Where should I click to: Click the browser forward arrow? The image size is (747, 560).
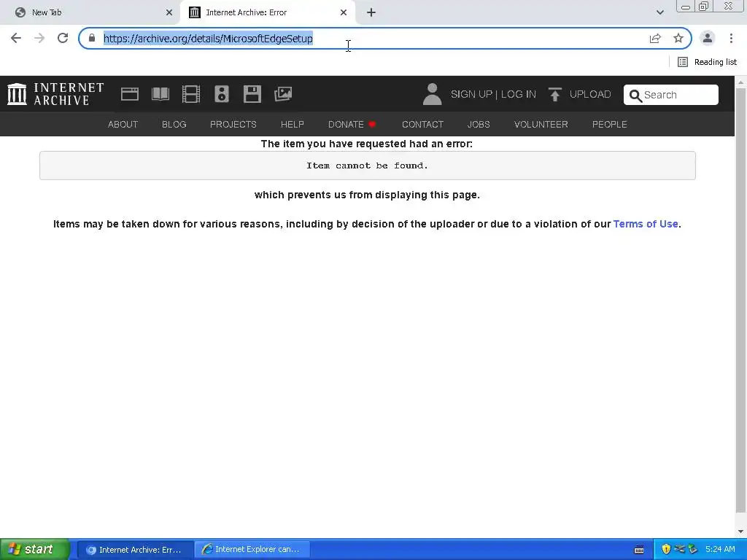39,38
